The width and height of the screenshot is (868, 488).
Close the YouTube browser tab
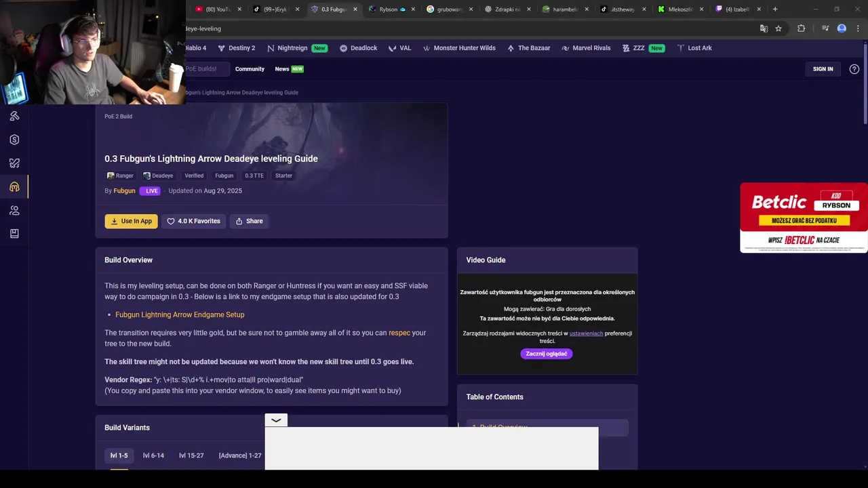pos(239,9)
